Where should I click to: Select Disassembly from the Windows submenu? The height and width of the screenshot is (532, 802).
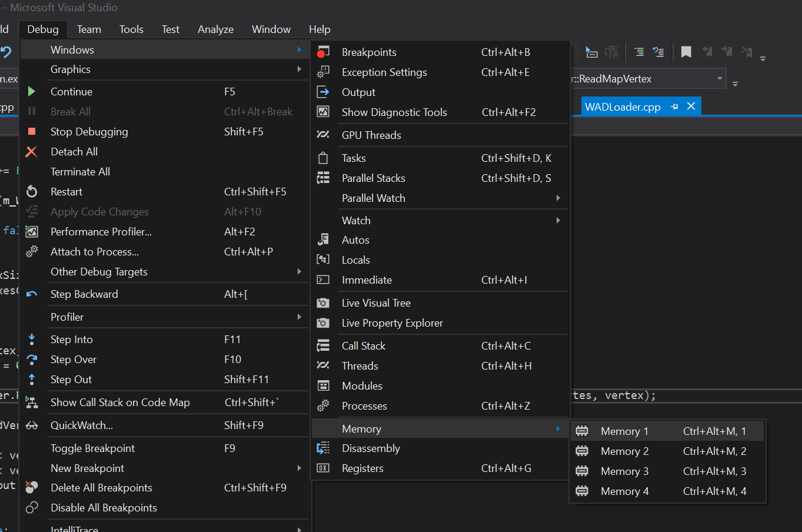point(371,448)
